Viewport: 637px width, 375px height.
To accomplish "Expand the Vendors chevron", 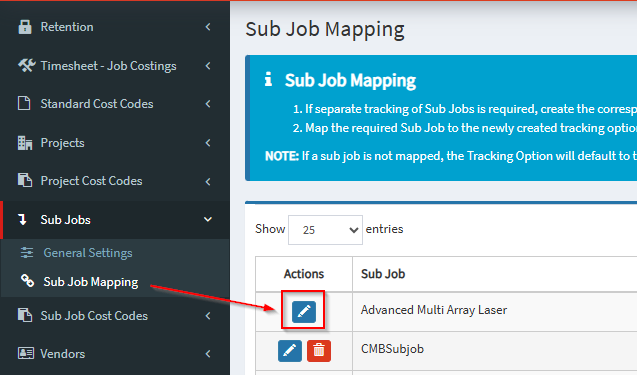I will pyautogui.click(x=208, y=353).
